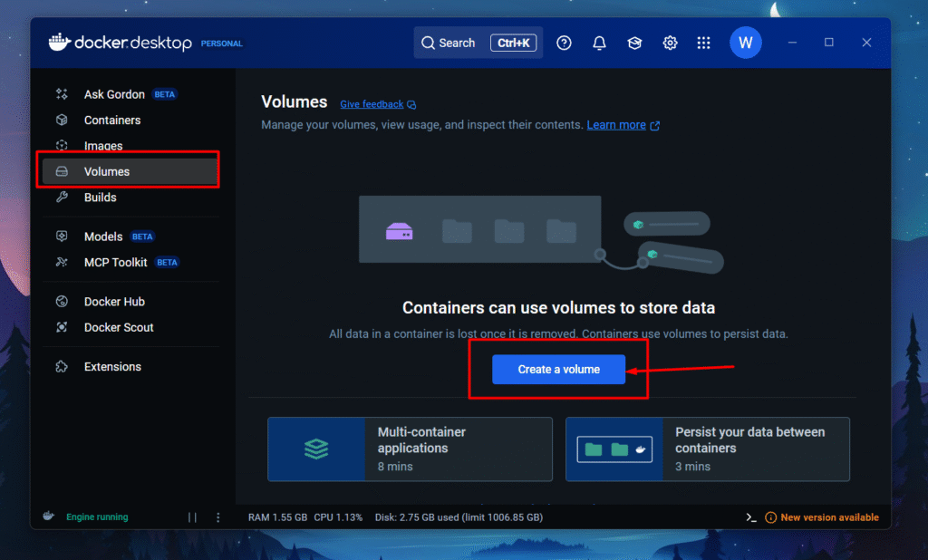Screen dimensions: 928x560
Task: Open the Multi-container applications tutorial card
Action: (x=410, y=449)
